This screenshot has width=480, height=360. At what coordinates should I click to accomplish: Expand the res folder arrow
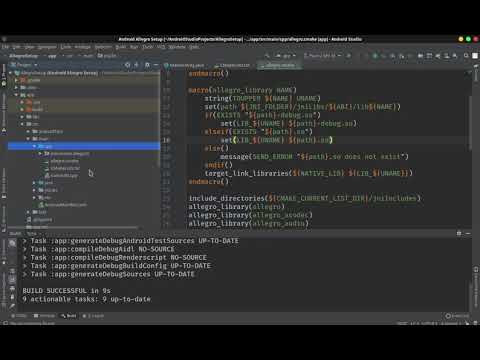(34, 197)
